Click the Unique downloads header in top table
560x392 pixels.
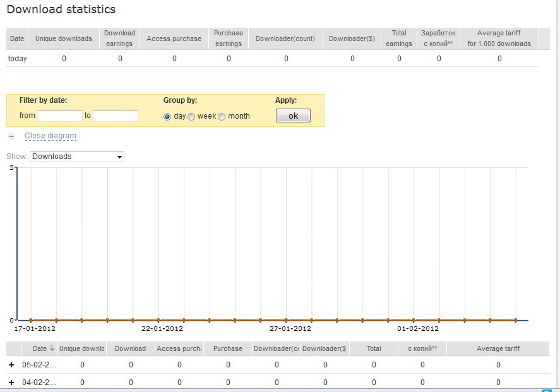(64, 39)
